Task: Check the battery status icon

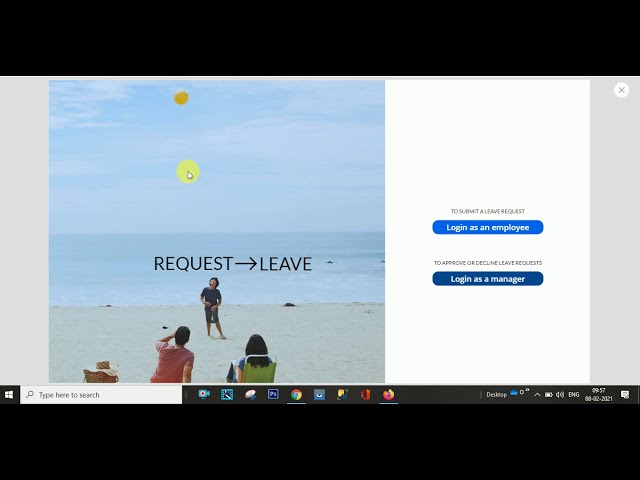Action: (549, 395)
